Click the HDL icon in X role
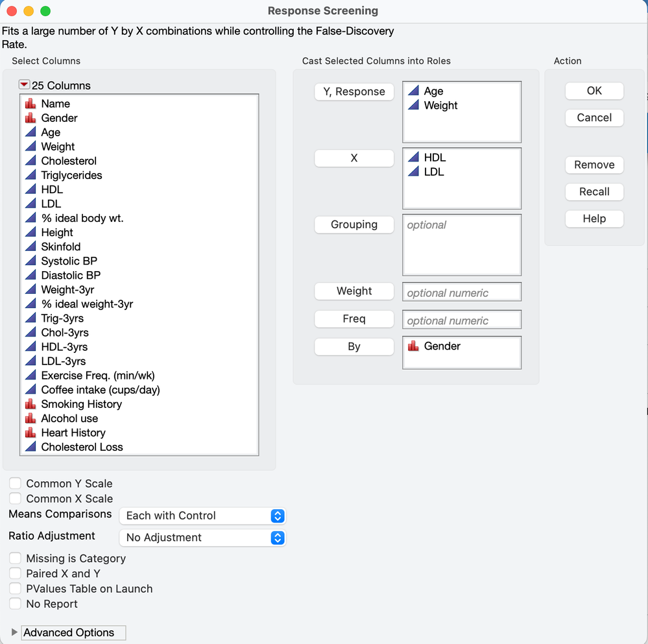 [x=413, y=158]
